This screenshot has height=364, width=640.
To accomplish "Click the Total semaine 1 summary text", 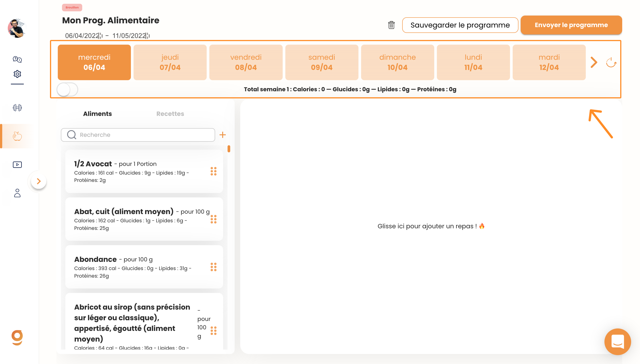I will 350,89.
